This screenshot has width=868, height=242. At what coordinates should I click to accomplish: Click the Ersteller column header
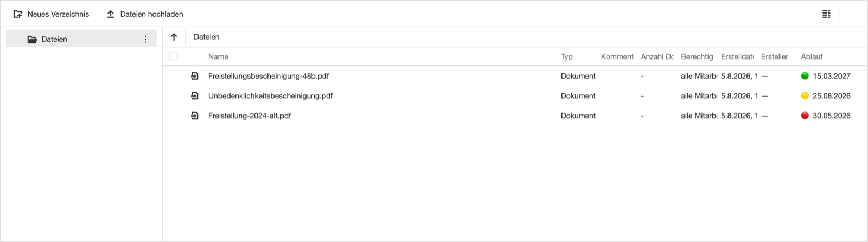click(x=775, y=56)
